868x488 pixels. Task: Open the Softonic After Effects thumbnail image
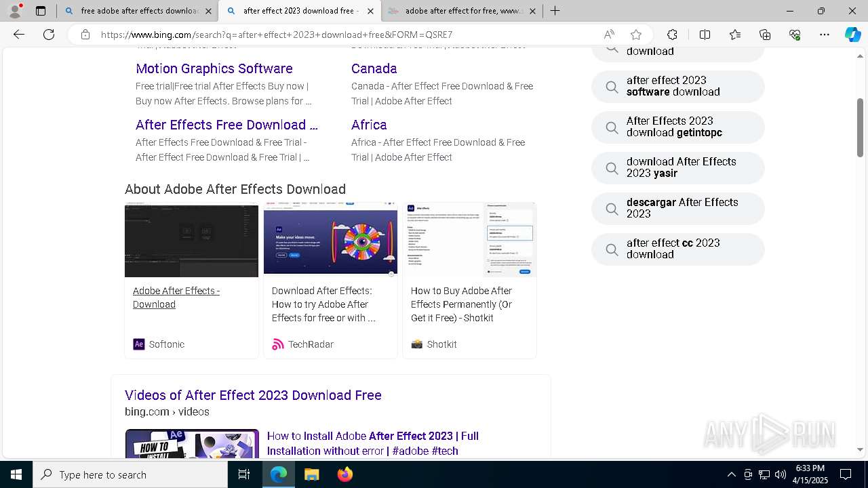pyautogui.click(x=191, y=240)
